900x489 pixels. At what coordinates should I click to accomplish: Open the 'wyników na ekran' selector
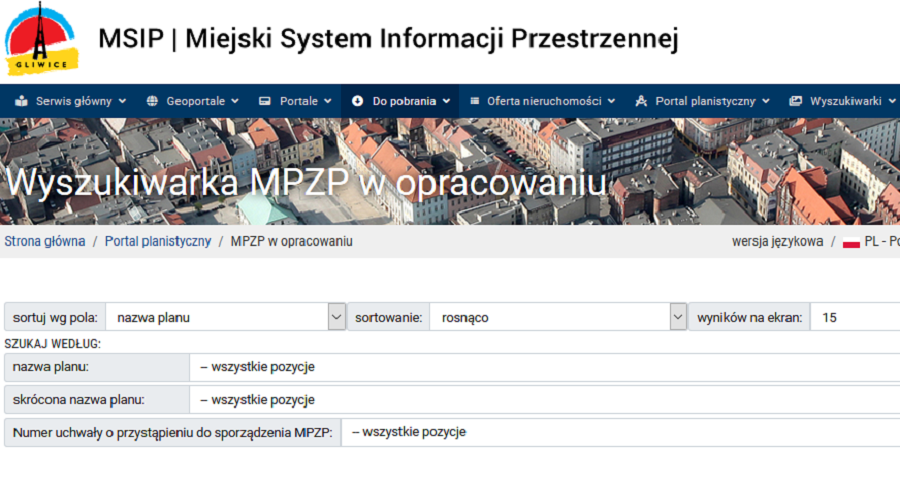pyautogui.click(x=855, y=317)
